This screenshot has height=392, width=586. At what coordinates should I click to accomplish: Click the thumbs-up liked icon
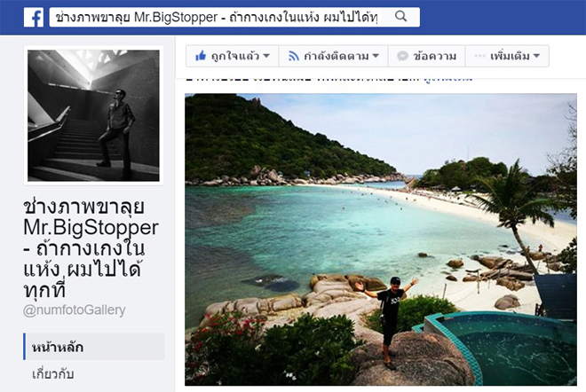pos(201,56)
